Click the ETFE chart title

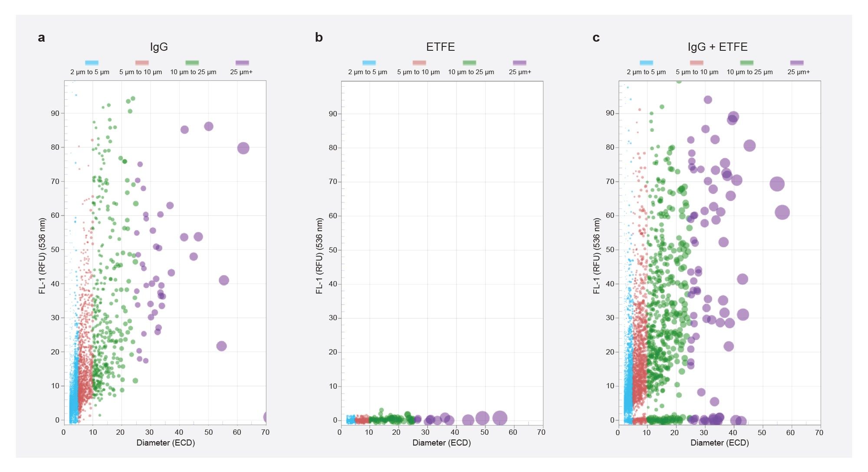[440, 47]
